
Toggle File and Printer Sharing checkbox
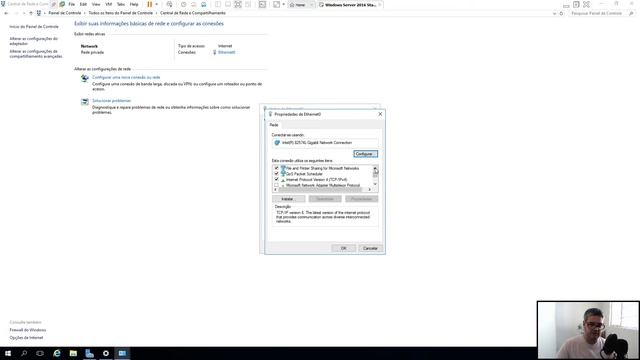276,168
